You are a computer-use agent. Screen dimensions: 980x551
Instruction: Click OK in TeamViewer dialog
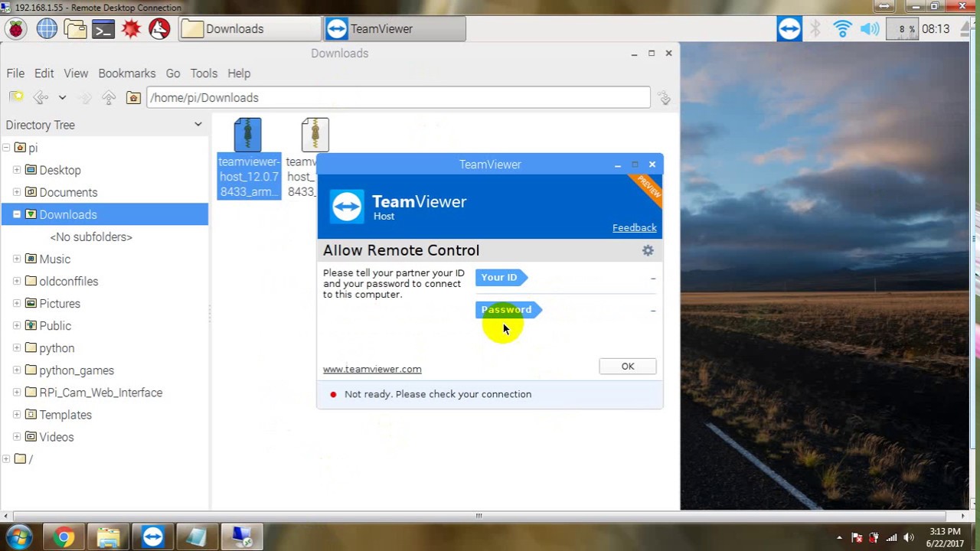[x=628, y=367]
